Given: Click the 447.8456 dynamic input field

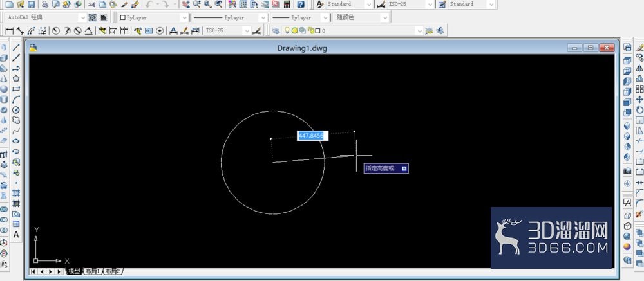Looking at the screenshot, I should tap(312, 136).
